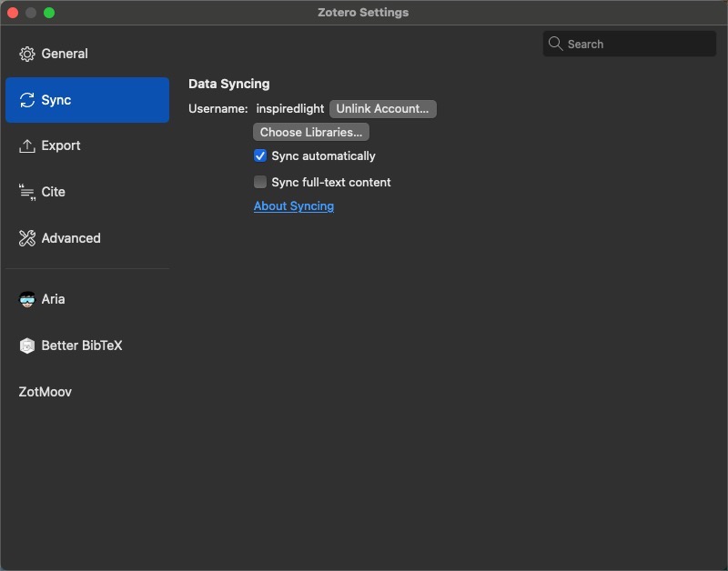This screenshot has height=571, width=728.
Task: Click the Advanced tools icon
Action: click(x=27, y=238)
